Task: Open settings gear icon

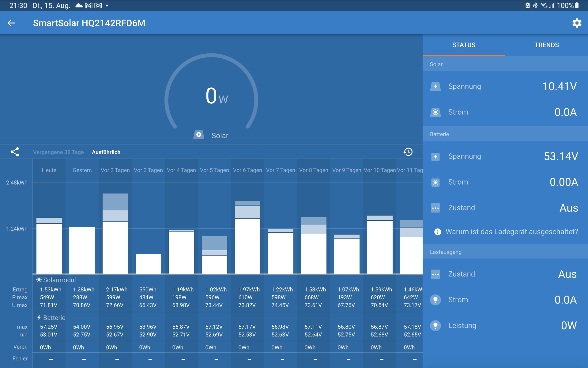Action: [577, 23]
